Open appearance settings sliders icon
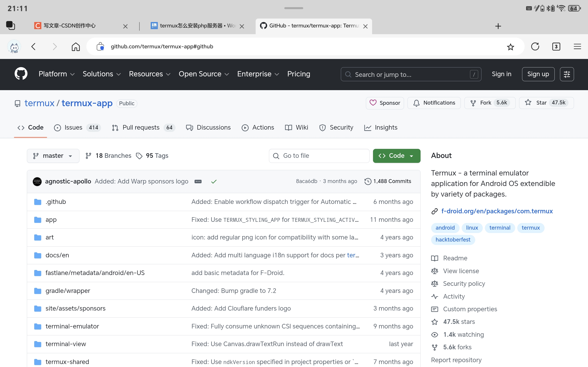Image resolution: width=588 pixels, height=367 pixels. (567, 74)
